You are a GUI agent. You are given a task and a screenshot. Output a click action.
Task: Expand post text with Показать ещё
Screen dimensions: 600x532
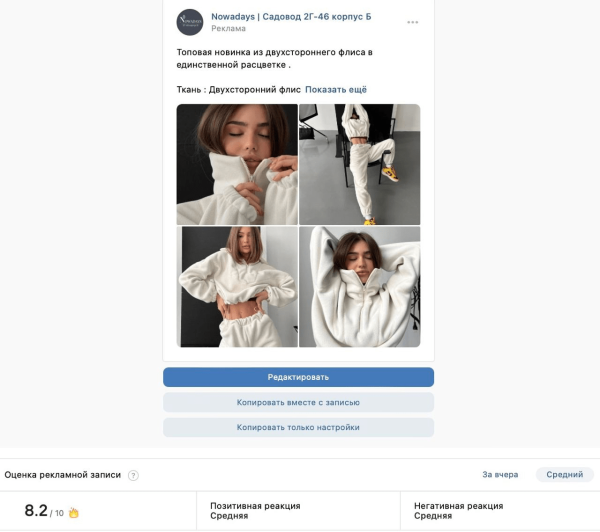[336, 90]
